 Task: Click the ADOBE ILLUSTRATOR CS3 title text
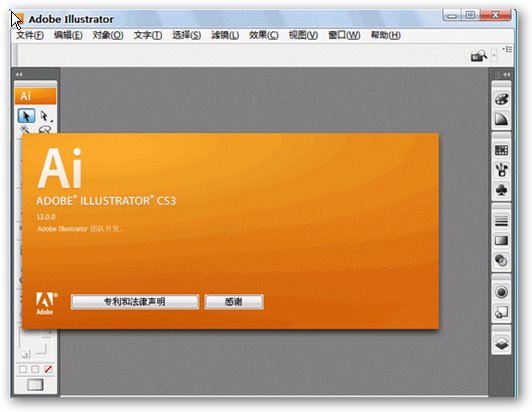(106, 201)
